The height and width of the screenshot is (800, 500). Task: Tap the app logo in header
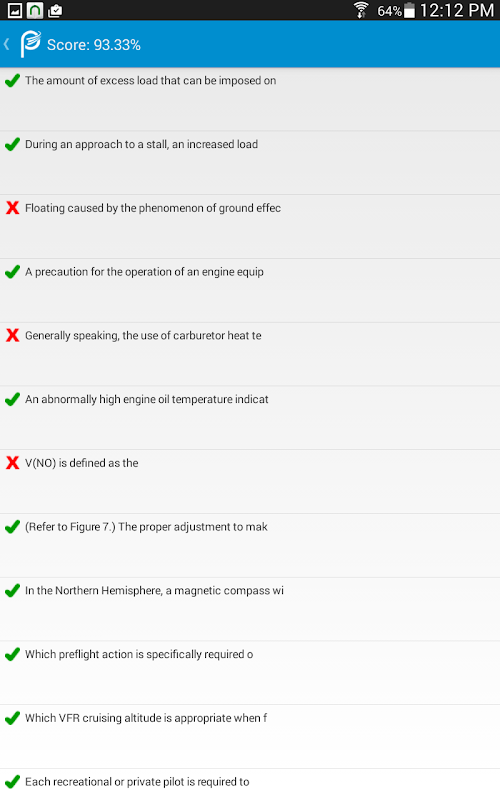click(30, 44)
